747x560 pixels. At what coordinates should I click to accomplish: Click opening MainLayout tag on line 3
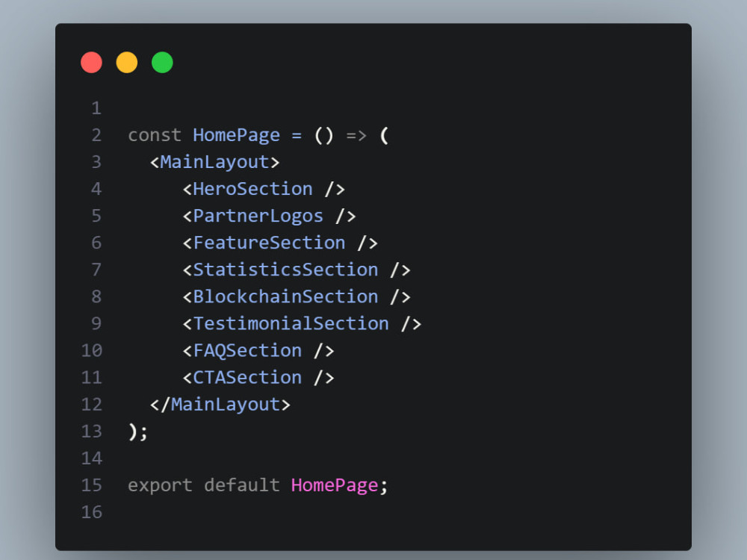click(215, 162)
